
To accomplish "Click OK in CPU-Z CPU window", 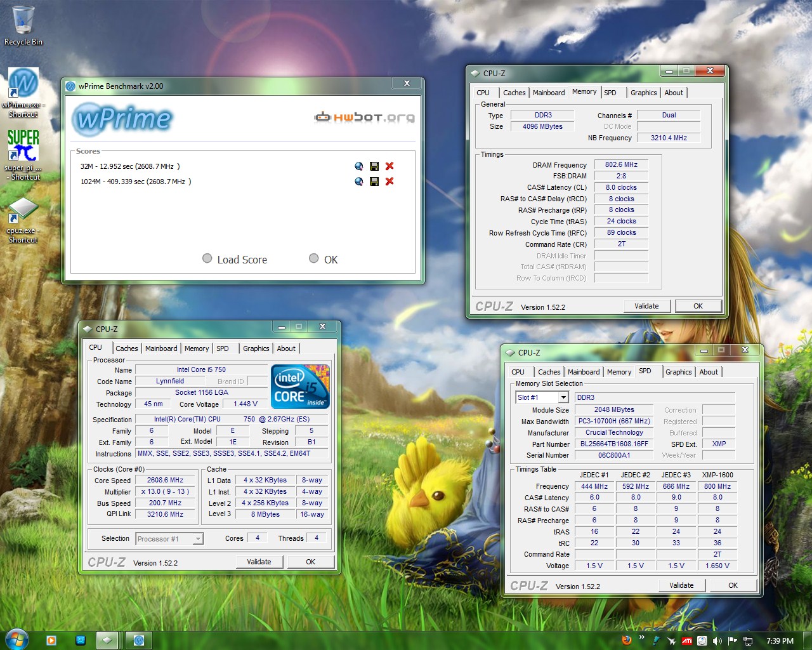I will click(311, 562).
